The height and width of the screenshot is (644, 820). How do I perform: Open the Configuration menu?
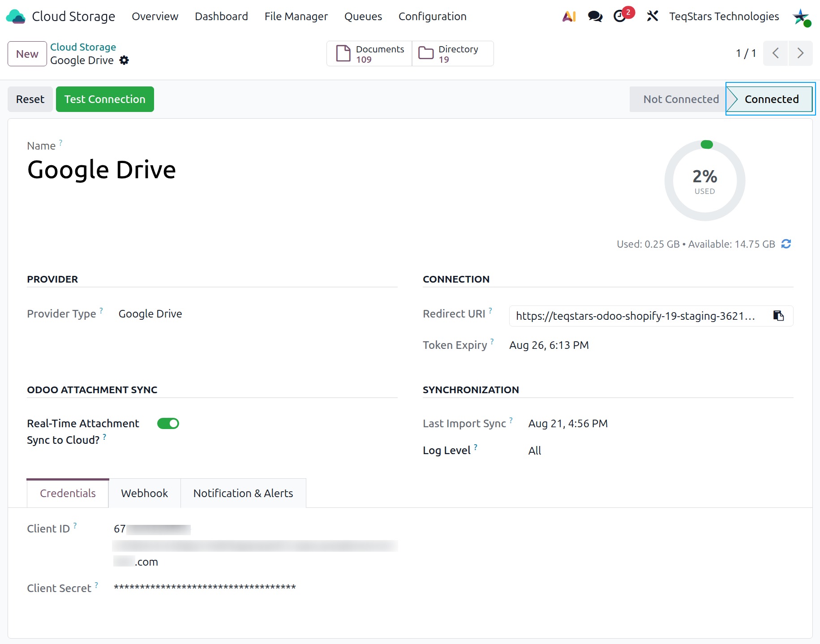click(433, 17)
